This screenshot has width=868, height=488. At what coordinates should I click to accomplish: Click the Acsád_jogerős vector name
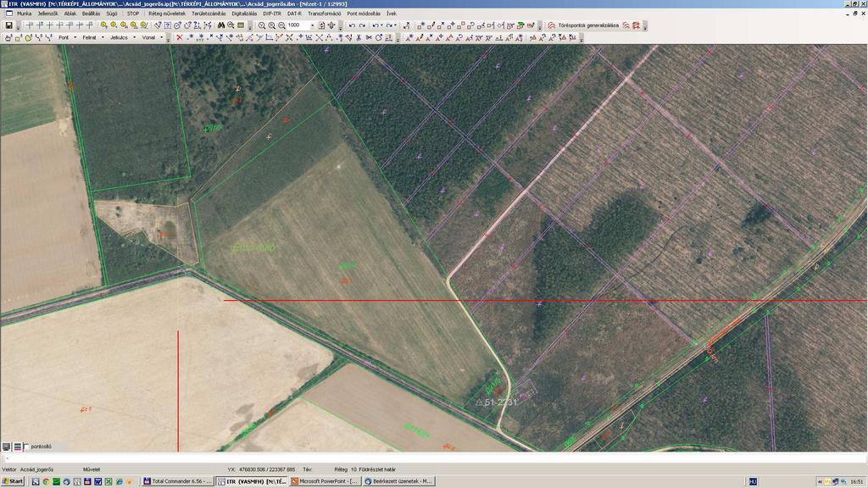(36, 469)
